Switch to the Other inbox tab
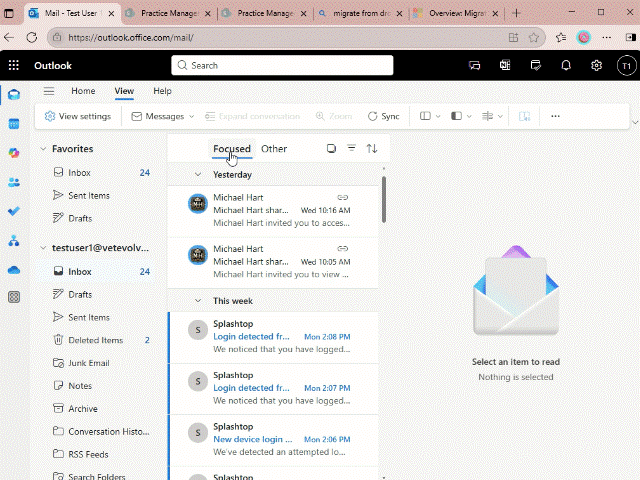This screenshot has height=480, width=640. point(274,149)
